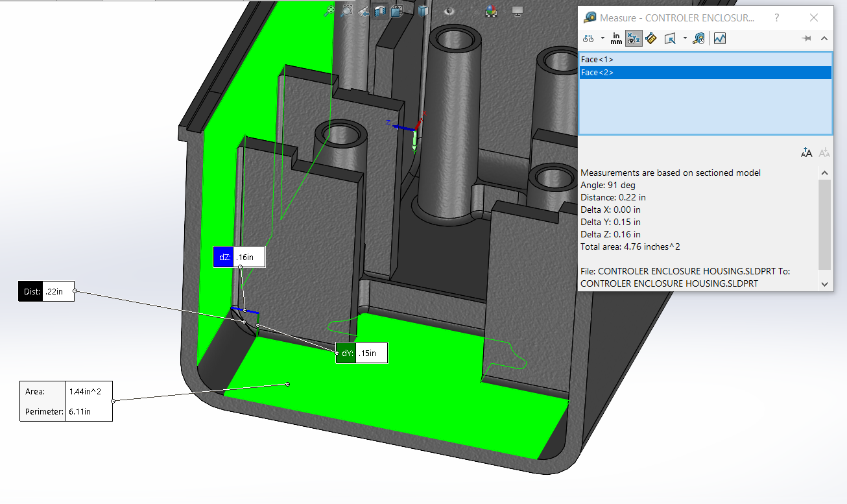
Task: Expand the Arc/Circle Measurements dropdown arrow
Action: point(602,39)
